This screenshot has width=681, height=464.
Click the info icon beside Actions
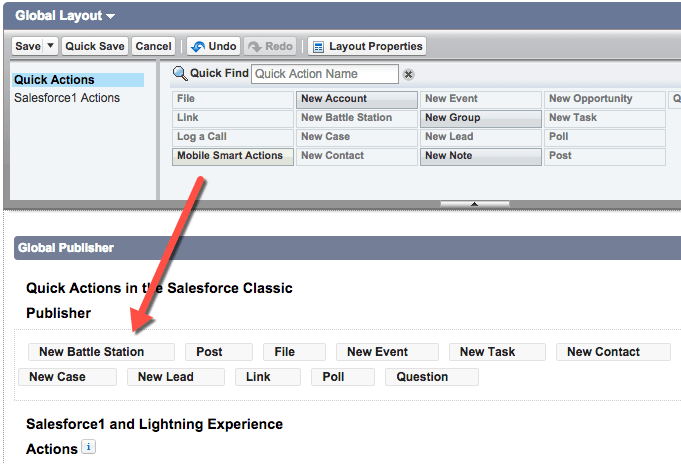tap(89, 447)
